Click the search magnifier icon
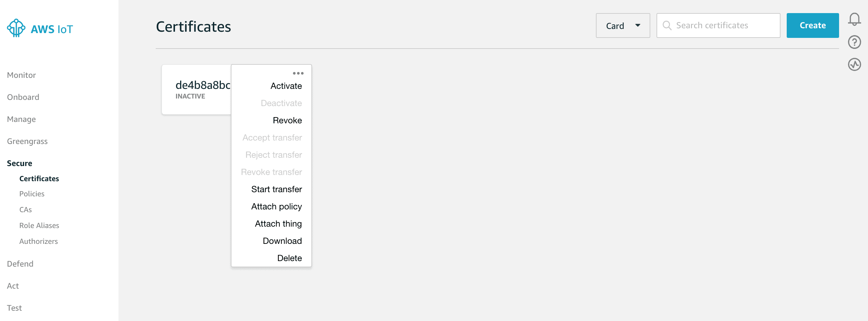This screenshot has width=868, height=321. [x=667, y=25]
